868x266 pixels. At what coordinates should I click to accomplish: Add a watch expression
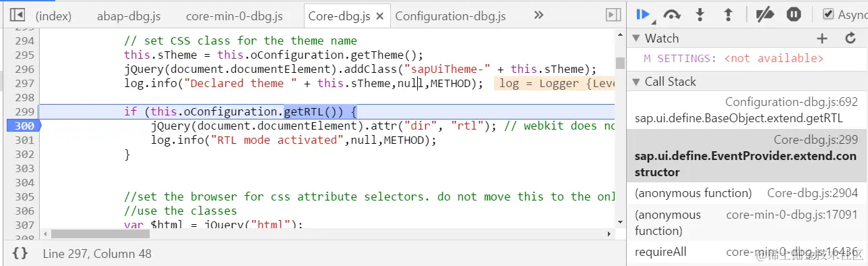pyautogui.click(x=821, y=38)
